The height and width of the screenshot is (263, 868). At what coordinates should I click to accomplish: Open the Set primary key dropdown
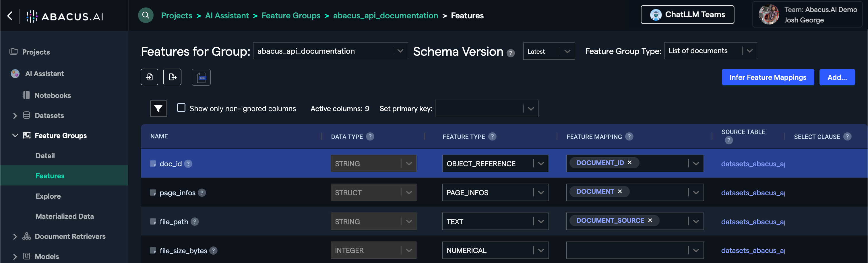486,109
